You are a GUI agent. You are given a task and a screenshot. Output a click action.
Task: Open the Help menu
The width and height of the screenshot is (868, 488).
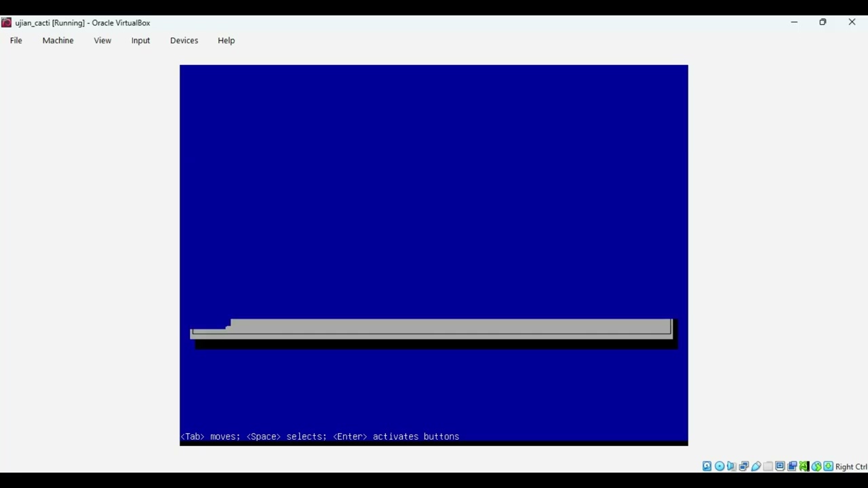(226, 41)
